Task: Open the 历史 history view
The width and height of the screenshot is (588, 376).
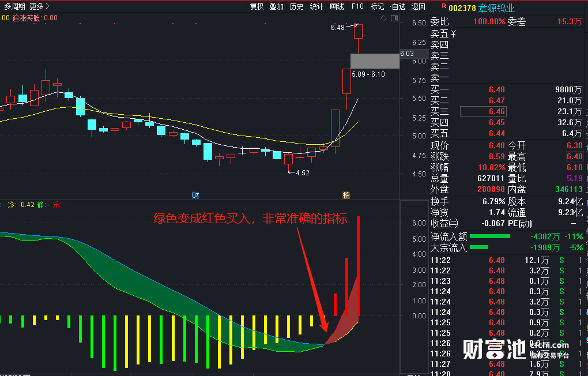Action: point(296,6)
